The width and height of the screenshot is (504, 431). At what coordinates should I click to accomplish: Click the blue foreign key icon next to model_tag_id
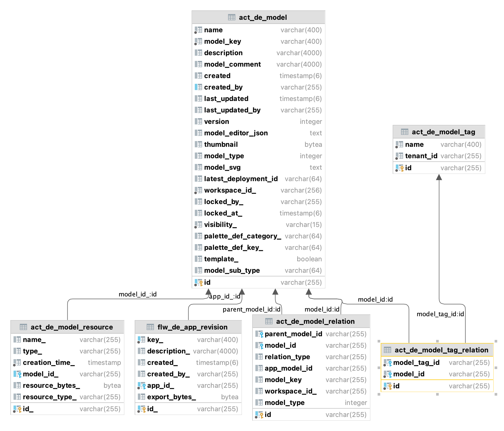coord(388,362)
